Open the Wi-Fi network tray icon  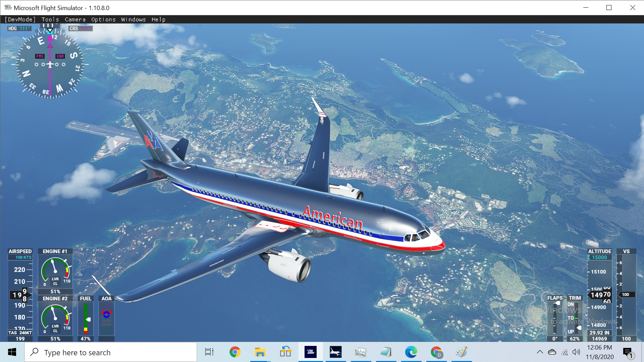[x=565, y=352]
